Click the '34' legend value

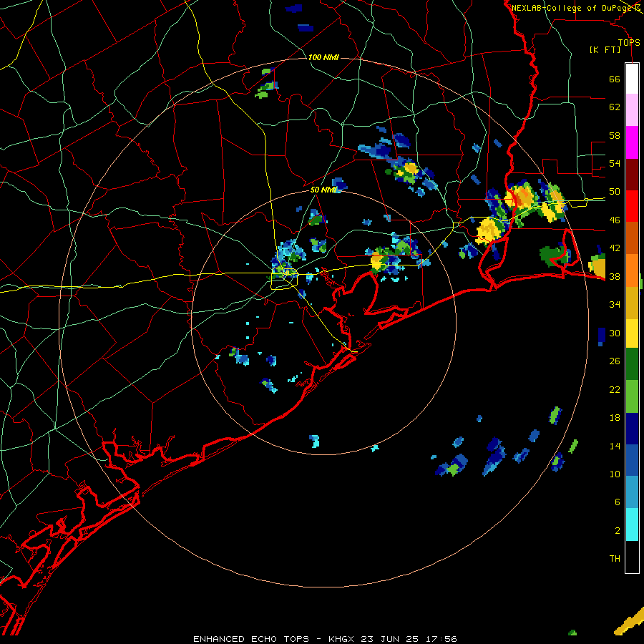tap(615, 305)
